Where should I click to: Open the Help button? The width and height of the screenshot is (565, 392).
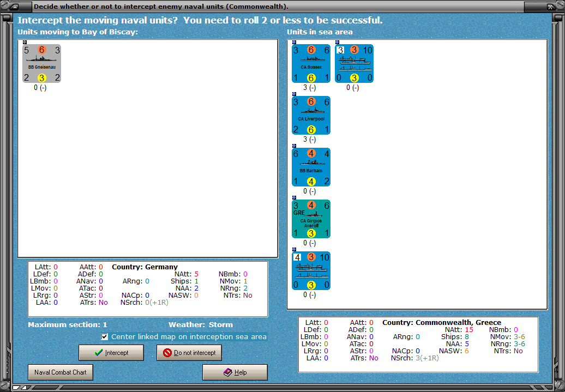point(235,372)
